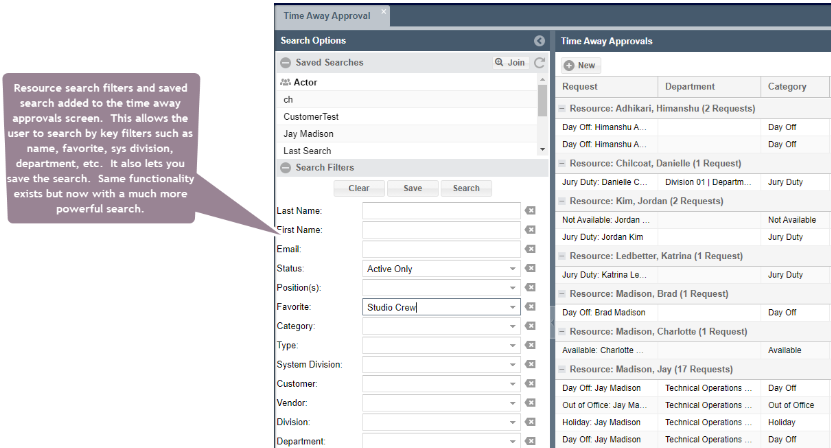Viewport: 831px width, 448px height.
Task: Open the Position(s) dropdown
Action: pyautogui.click(x=512, y=288)
